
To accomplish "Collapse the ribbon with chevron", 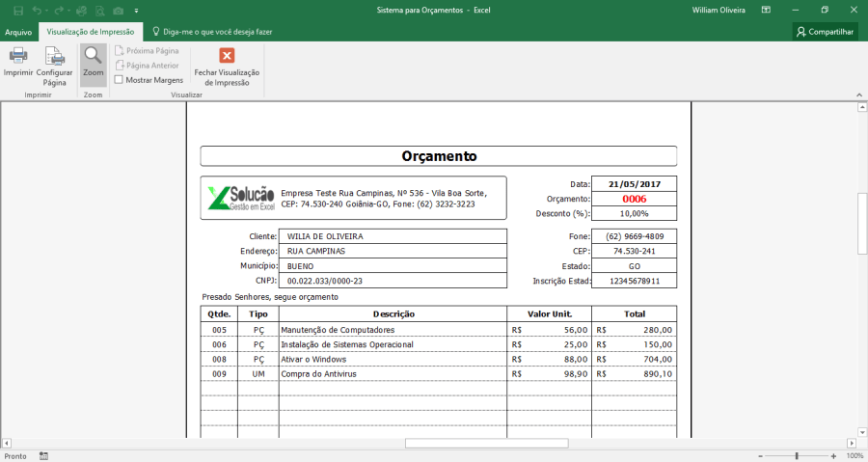I will pyautogui.click(x=859, y=95).
